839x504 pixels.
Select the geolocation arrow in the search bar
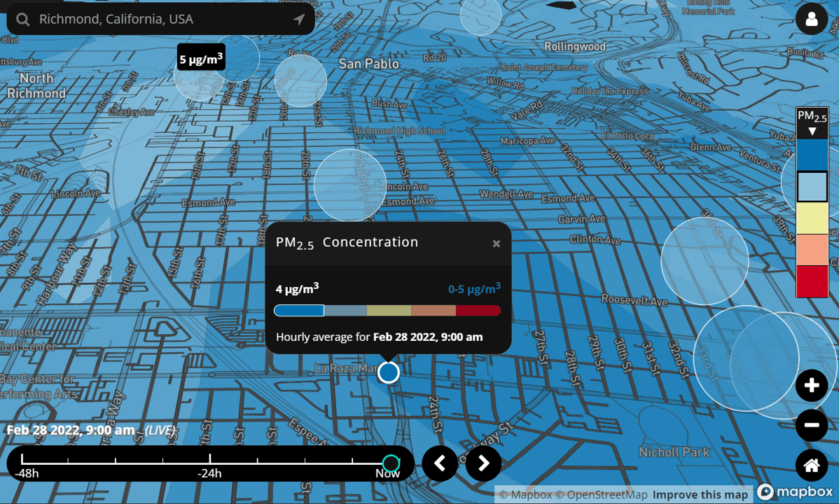(299, 19)
